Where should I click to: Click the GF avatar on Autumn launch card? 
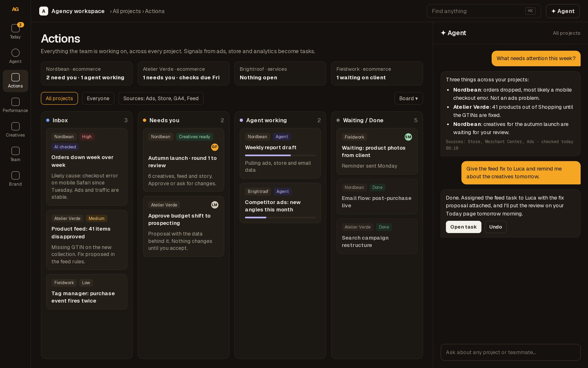(215, 147)
